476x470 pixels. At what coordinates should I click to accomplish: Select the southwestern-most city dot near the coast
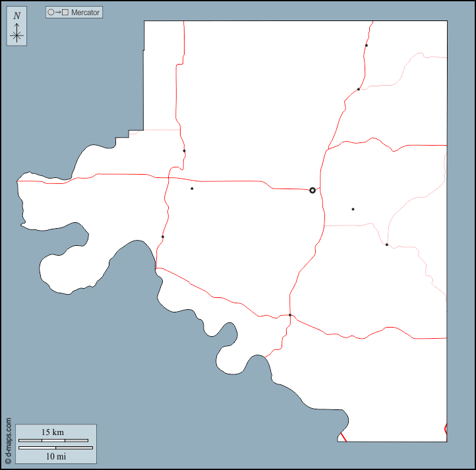pos(162,237)
